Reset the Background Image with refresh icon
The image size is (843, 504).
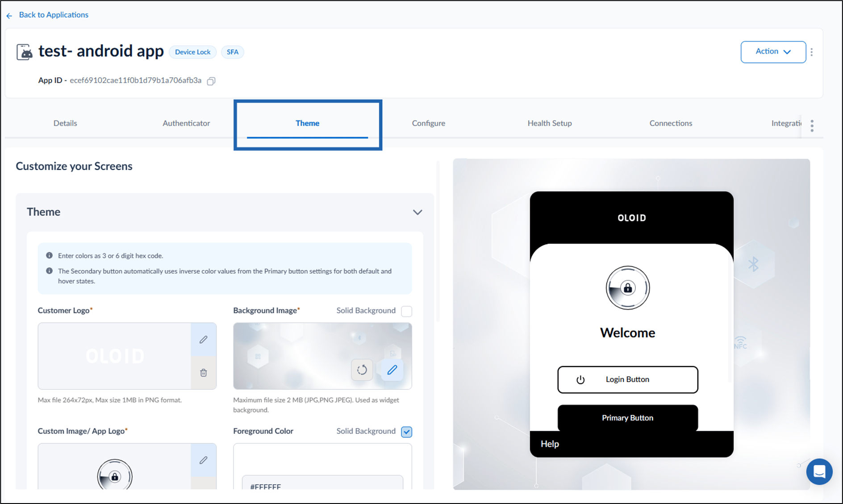(x=362, y=370)
